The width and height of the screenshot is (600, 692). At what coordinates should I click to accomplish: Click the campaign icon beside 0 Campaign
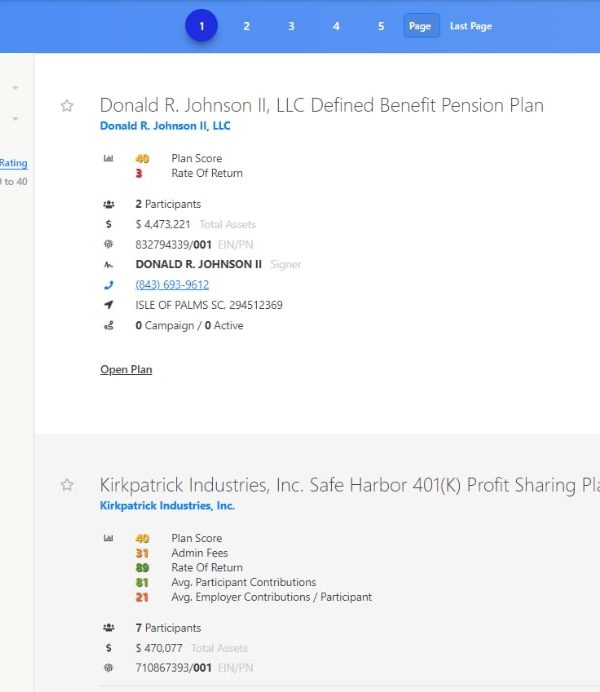[108, 325]
